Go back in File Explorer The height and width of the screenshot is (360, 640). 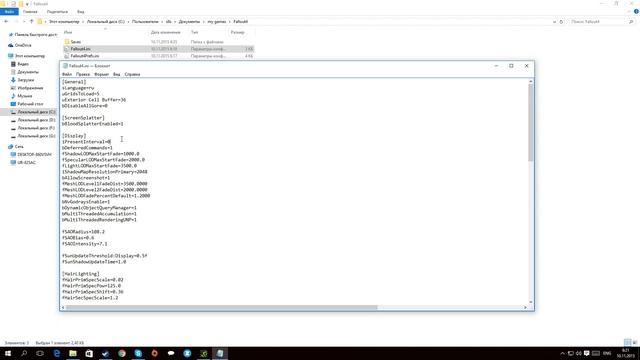pos(6,22)
